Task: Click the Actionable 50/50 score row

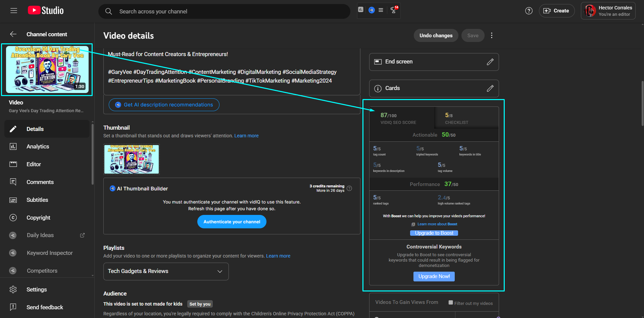Action: click(434, 135)
